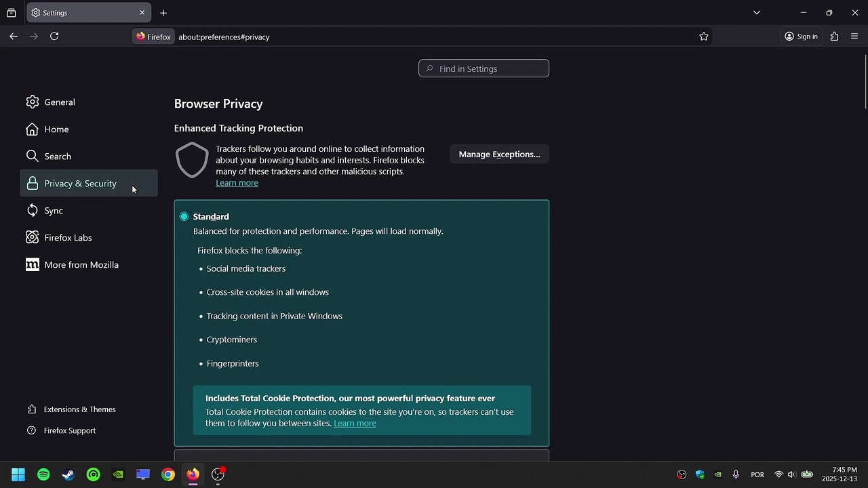The image size is (868, 488).
Task: Open the Extensions toolbar button
Action: (x=834, y=37)
